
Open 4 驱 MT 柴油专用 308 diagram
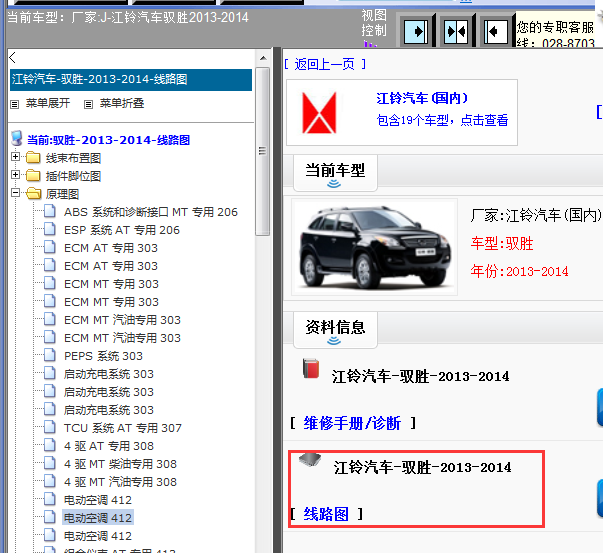[x=120, y=464]
